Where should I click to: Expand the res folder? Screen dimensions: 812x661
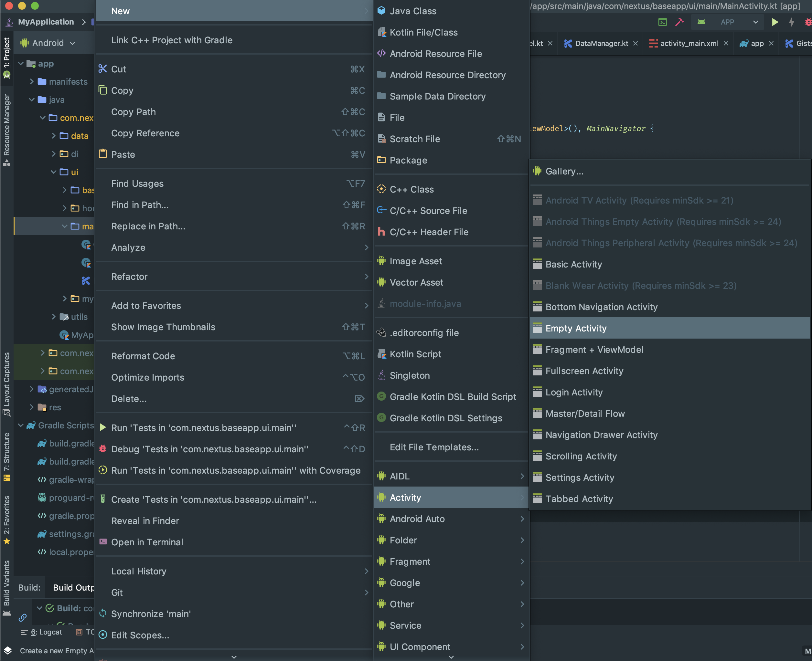pos(32,407)
